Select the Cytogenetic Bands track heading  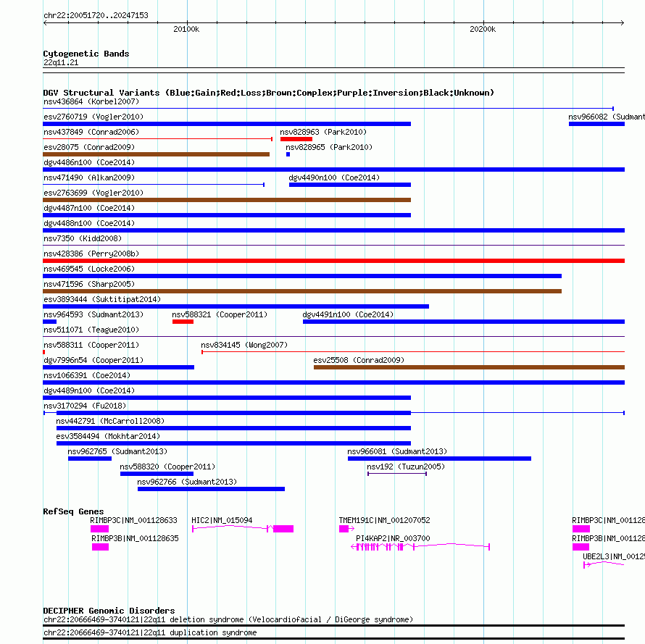86,54
